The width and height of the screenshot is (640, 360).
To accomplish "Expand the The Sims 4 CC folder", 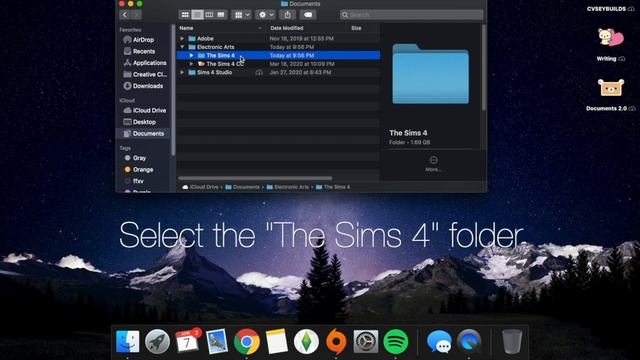I will tap(191, 64).
